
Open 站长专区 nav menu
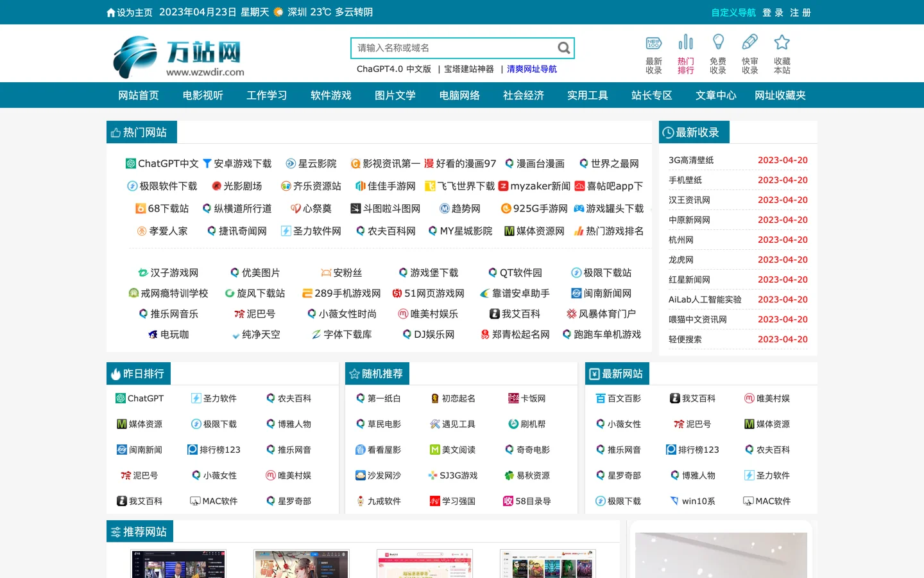[x=652, y=95]
